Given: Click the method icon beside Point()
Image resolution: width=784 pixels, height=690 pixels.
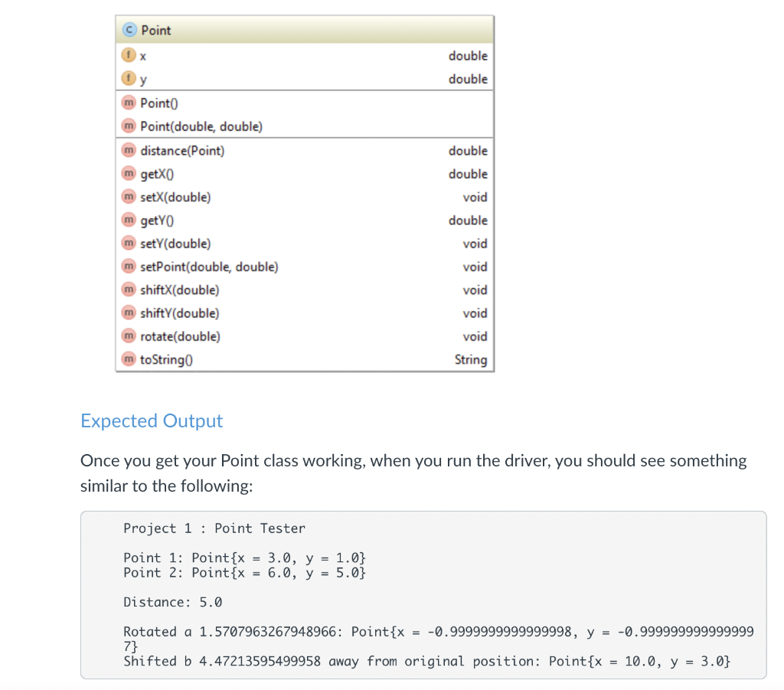Looking at the screenshot, I should 129,103.
